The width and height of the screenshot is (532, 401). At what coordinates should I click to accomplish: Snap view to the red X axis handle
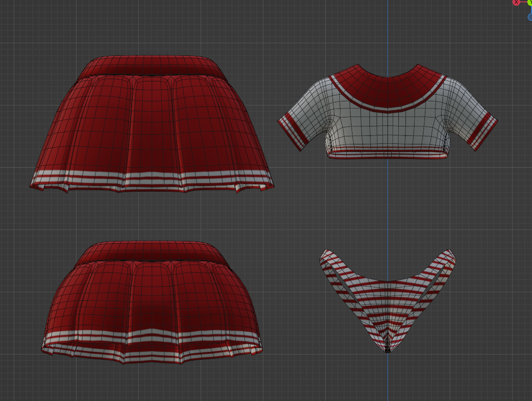[516, 2]
